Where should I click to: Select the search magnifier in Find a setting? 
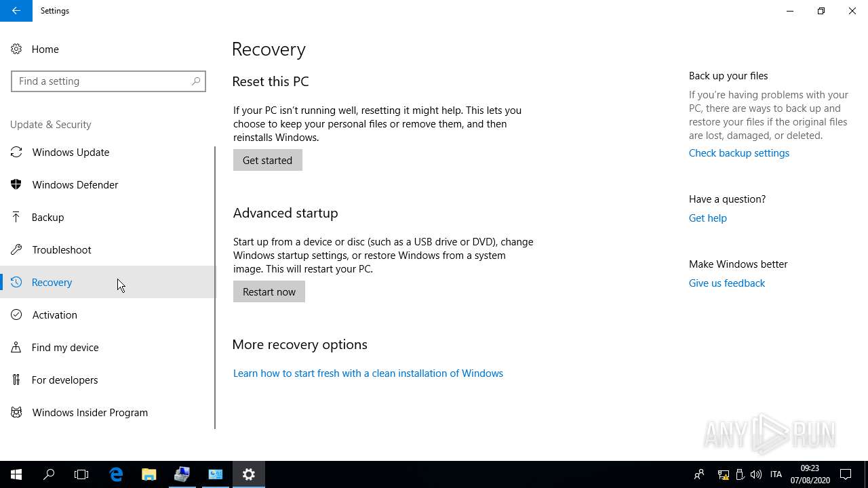click(195, 81)
